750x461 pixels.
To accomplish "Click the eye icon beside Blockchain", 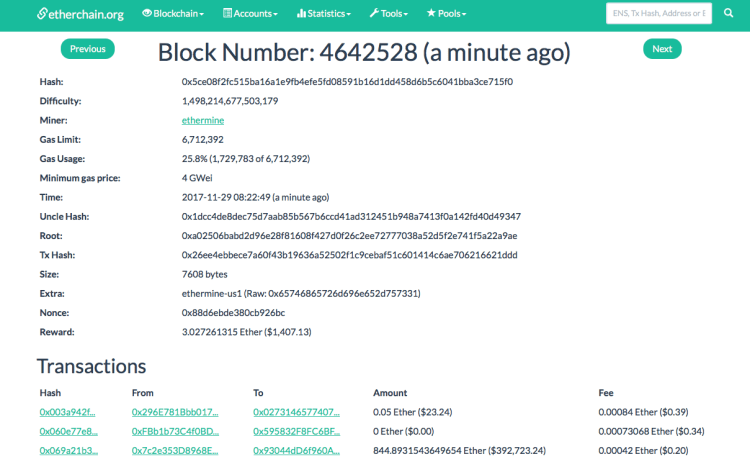I will tap(147, 13).
